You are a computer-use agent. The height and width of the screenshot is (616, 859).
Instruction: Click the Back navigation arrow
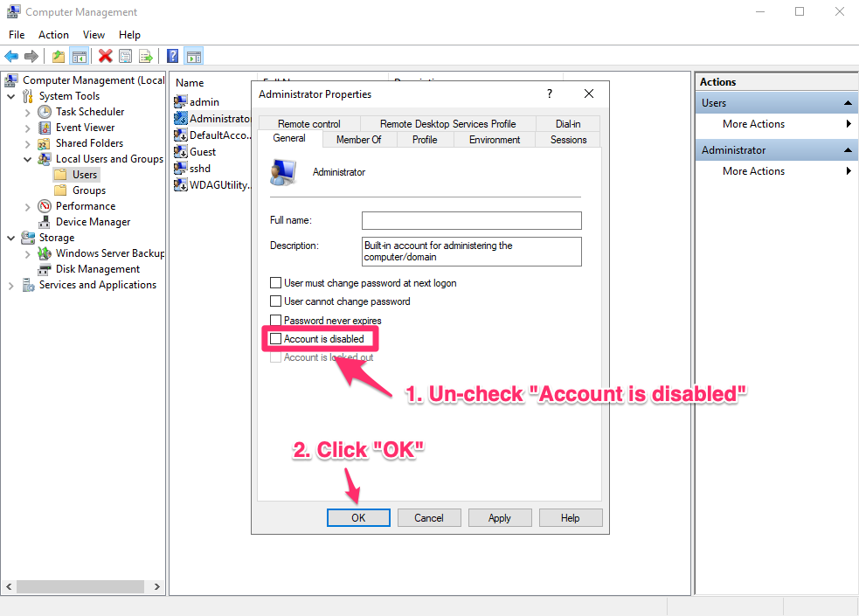tap(11, 56)
